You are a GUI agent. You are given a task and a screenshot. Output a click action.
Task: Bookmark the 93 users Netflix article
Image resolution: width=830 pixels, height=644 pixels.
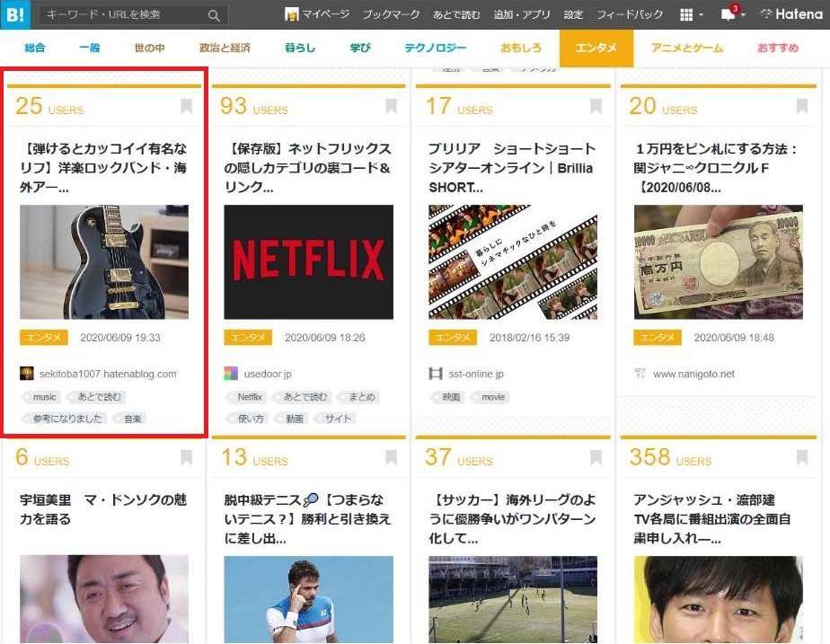coord(391,106)
